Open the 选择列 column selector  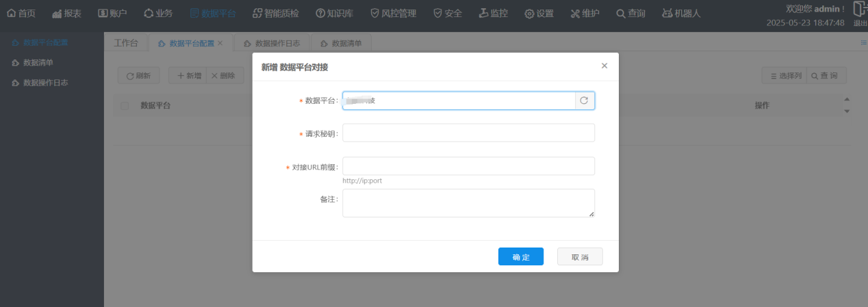click(784, 76)
